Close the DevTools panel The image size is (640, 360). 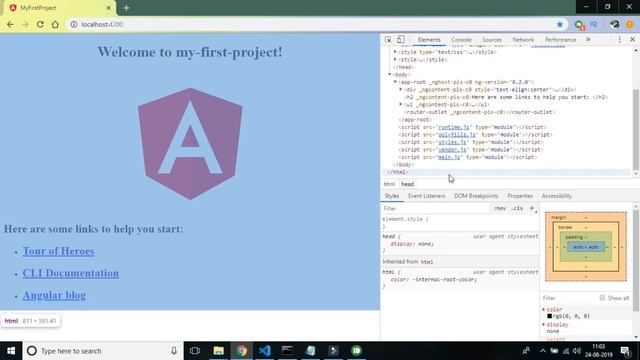632,40
